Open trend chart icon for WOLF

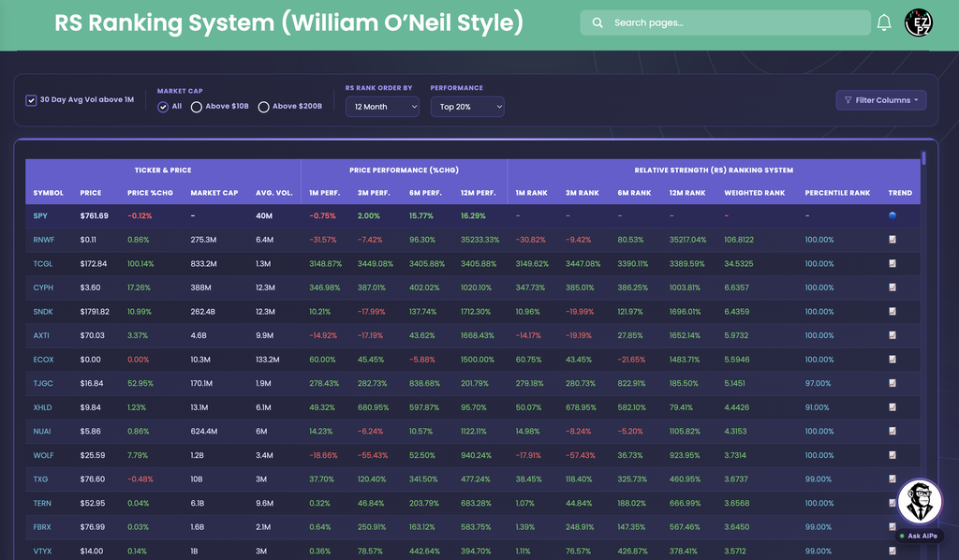pyautogui.click(x=893, y=455)
